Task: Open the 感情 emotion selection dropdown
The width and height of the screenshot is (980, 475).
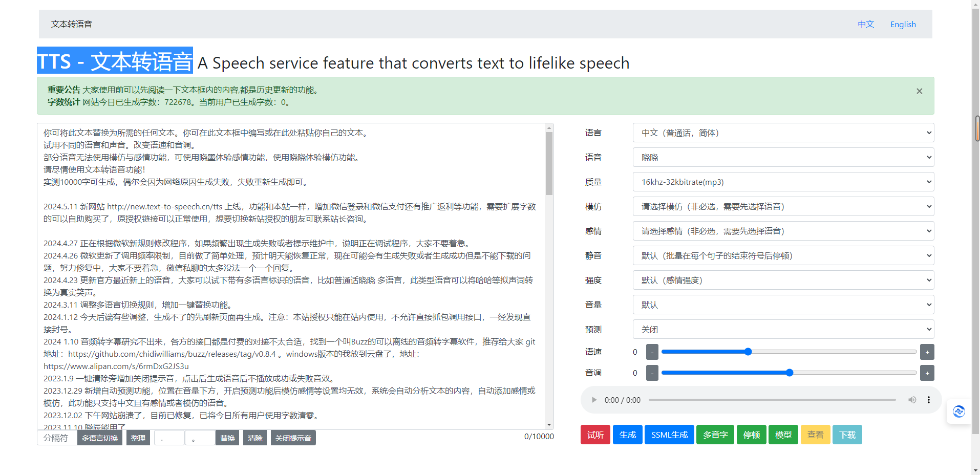Action: 782,231
